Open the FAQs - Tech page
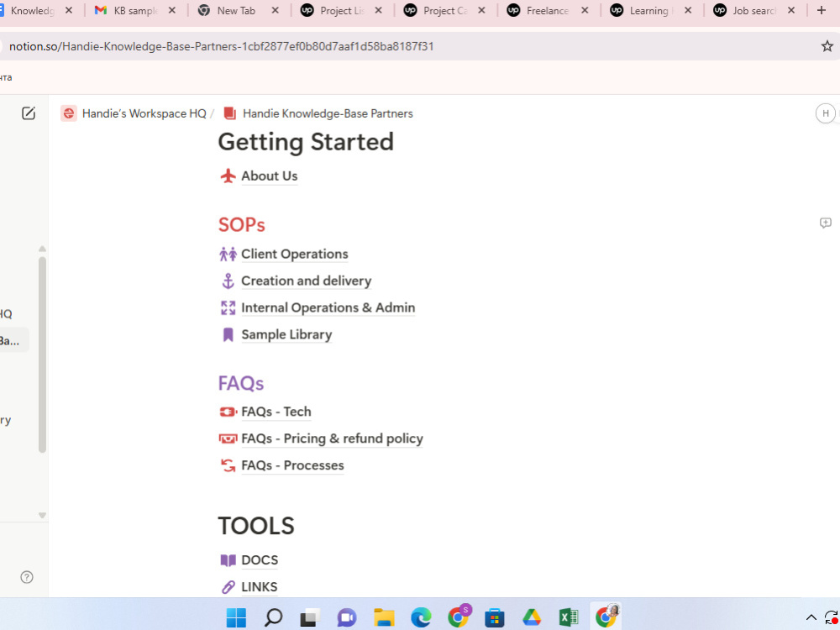This screenshot has width=840, height=630. pos(276,412)
